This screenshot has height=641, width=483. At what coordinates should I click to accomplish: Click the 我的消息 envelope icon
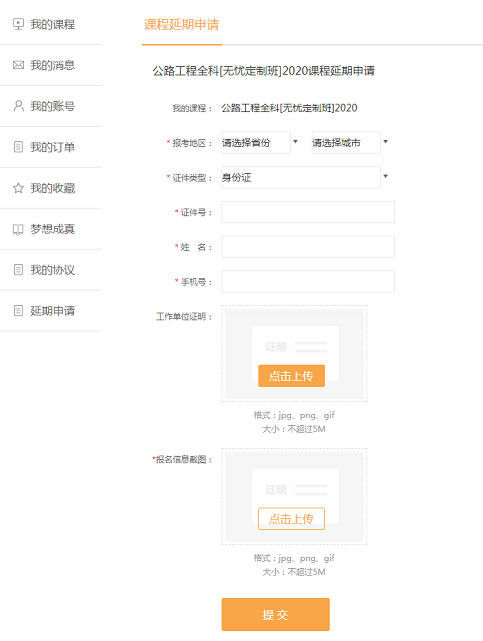(18, 65)
